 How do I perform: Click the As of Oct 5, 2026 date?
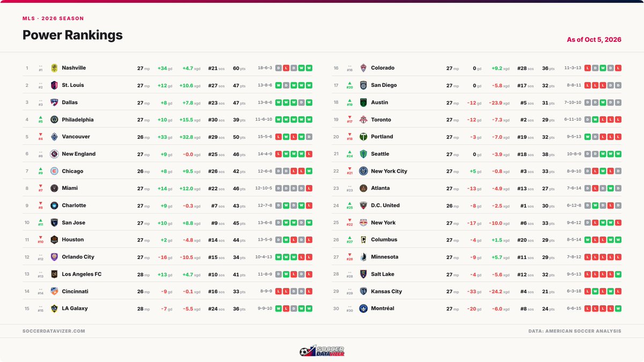coord(594,40)
